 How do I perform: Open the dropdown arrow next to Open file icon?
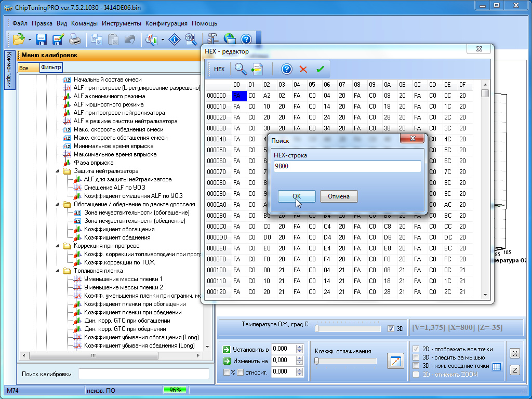[30, 39]
